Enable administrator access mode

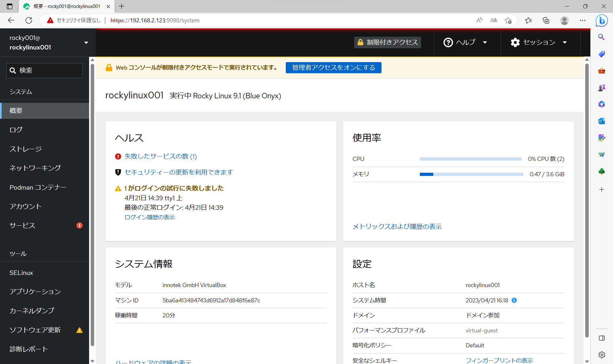click(333, 67)
